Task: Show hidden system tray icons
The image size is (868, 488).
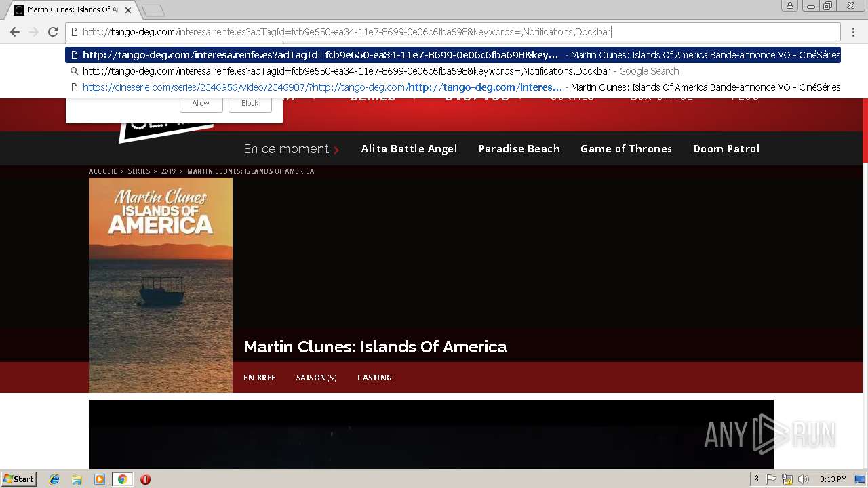Action: pyautogui.click(x=756, y=479)
